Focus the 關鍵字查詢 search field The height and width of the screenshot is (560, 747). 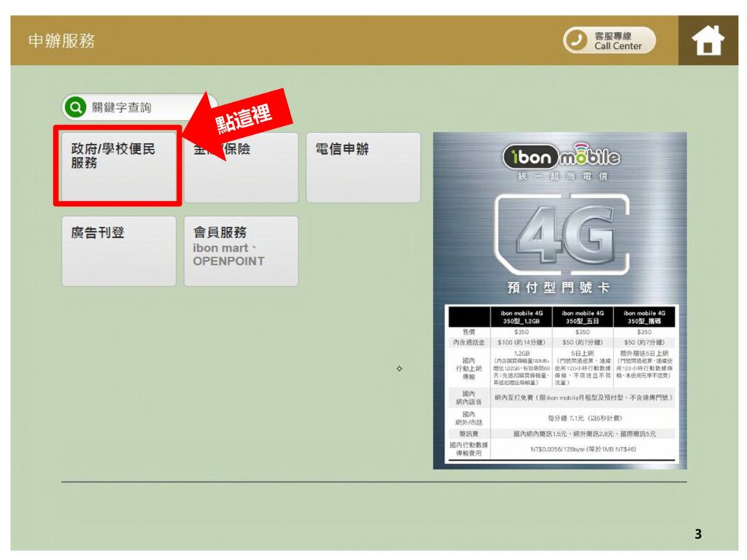pyautogui.click(x=146, y=108)
